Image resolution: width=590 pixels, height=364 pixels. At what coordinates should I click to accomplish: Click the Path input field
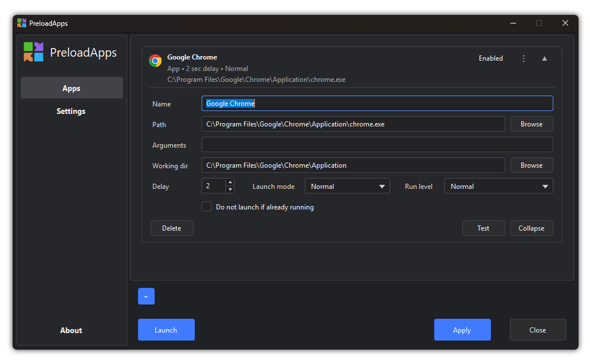point(353,124)
